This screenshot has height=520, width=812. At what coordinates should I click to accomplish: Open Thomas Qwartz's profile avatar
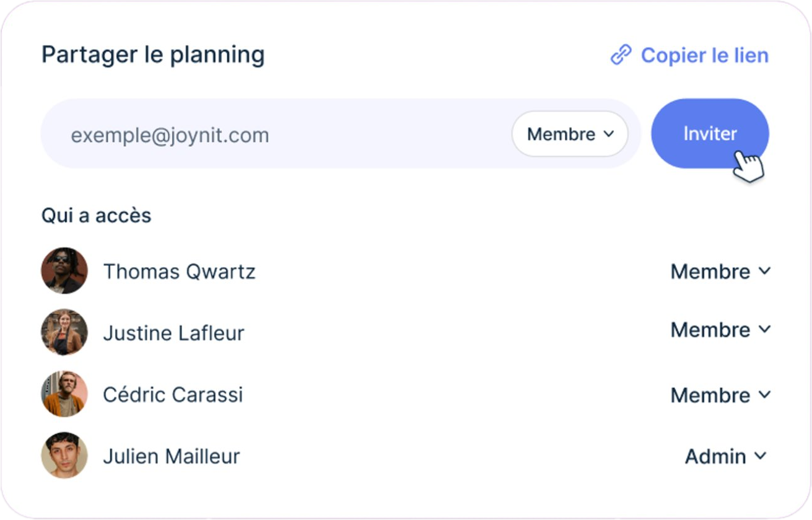coord(64,271)
